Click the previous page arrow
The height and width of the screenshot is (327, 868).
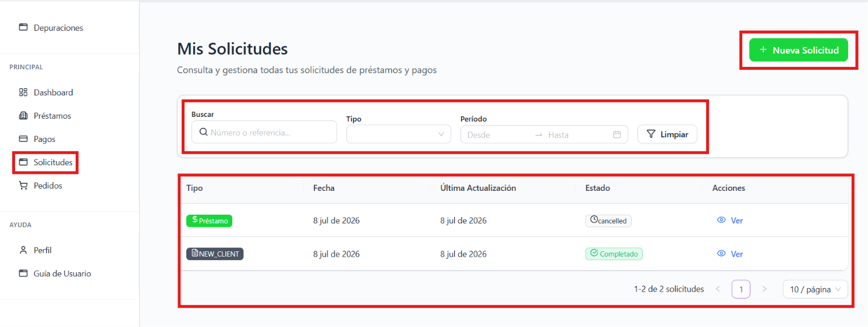[718, 289]
